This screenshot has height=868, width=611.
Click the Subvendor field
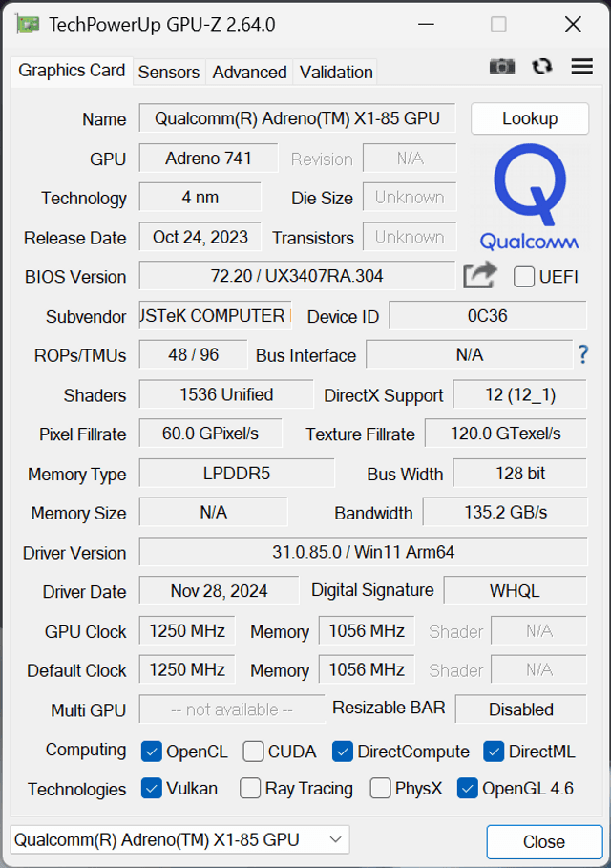point(216,315)
